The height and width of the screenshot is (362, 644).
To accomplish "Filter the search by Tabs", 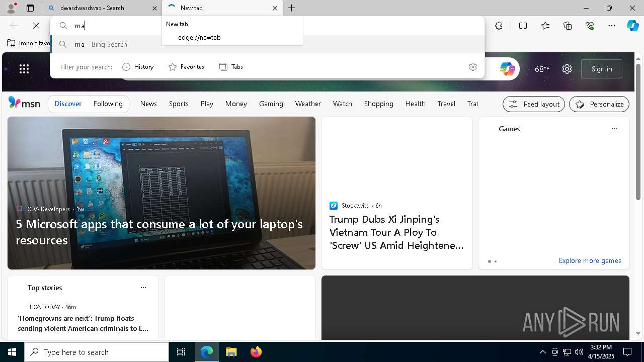I will click(x=231, y=67).
